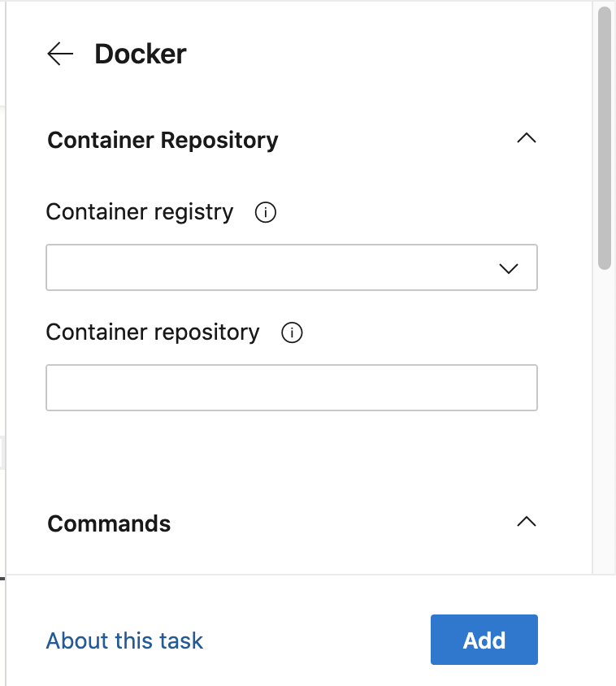
Task: Click the back arrow beside Docker
Action: [60, 54]
